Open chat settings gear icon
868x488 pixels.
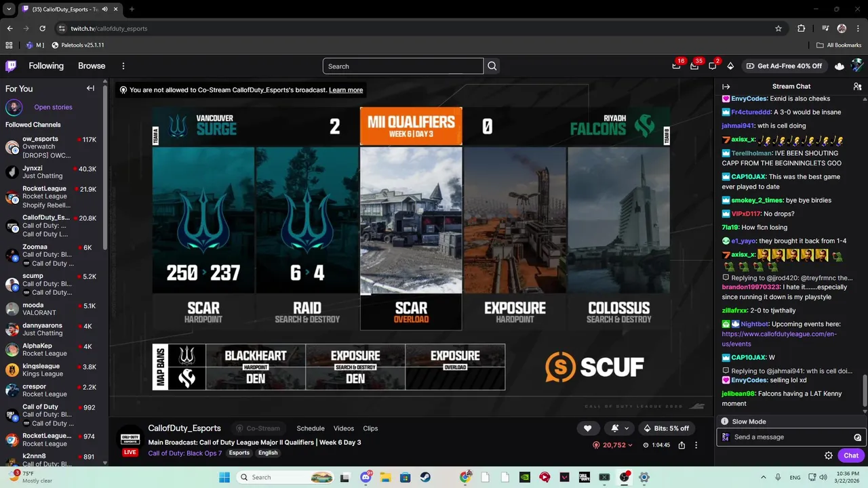click(828, 455)
